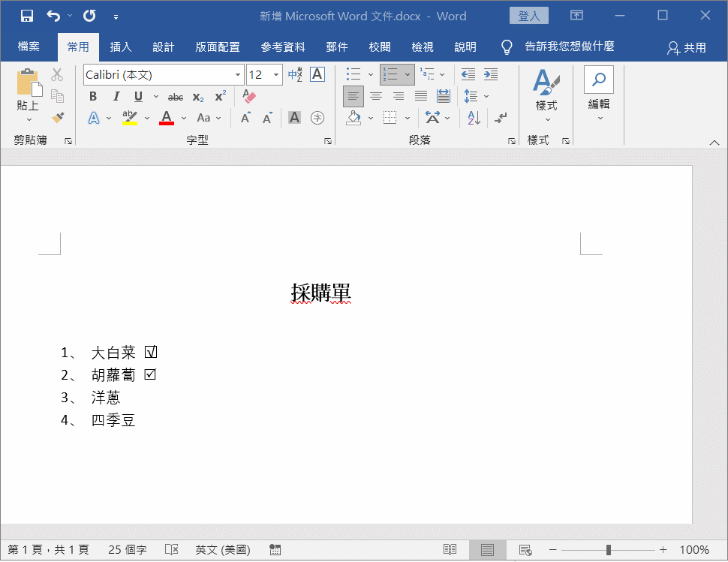
Task: Click the Format Painter brush icon
Action: tap(57, 117)
